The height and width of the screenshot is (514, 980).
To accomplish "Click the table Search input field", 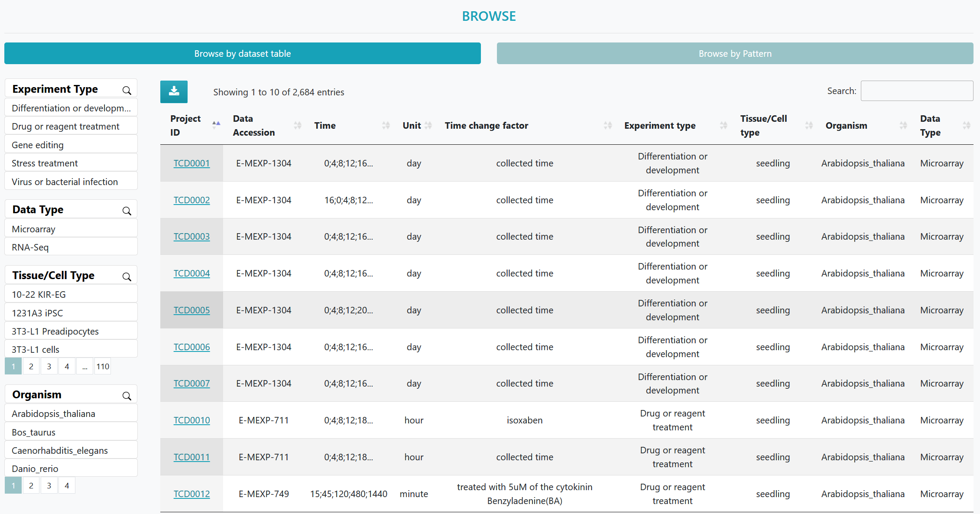I will point(916,91).
